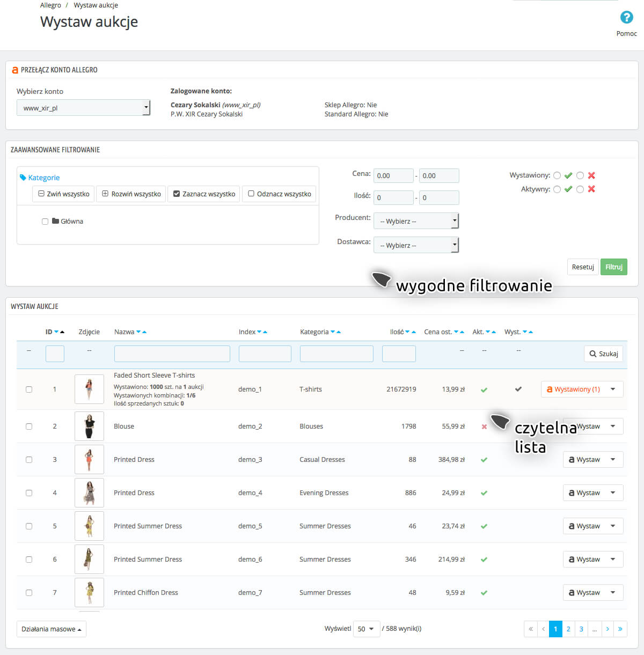Click Odznacz wszystko button
Viewport: 644px width, 655px height.
point(279,194)
